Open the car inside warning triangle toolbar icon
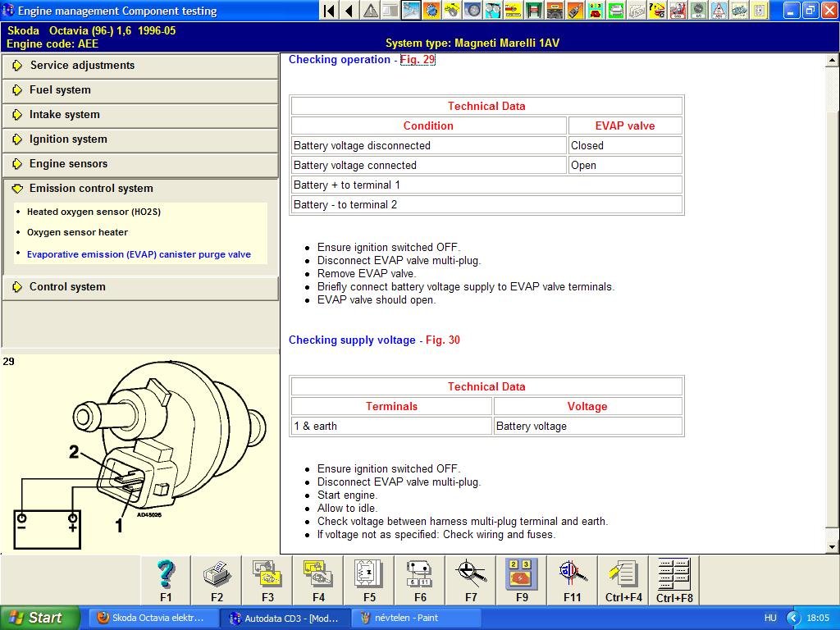The width and height of the screenshot is (840, 630). [x=719, y=10]
